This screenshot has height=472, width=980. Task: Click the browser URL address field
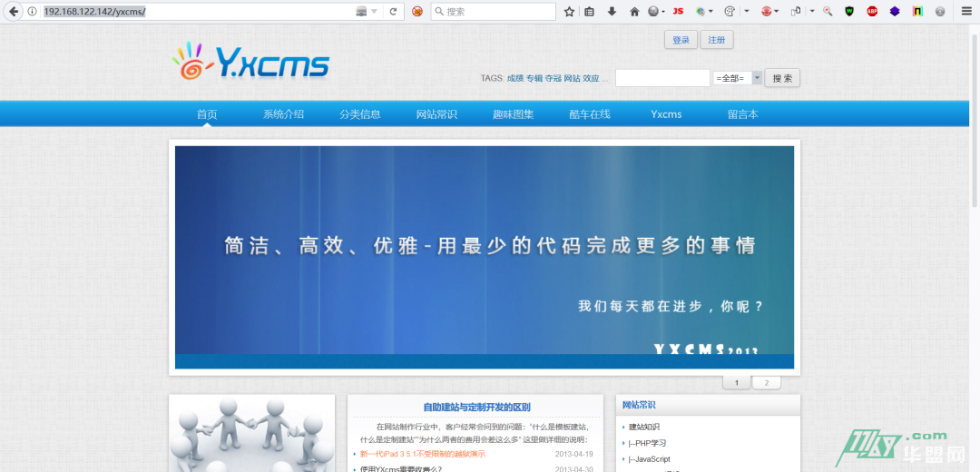click(197, 11)
